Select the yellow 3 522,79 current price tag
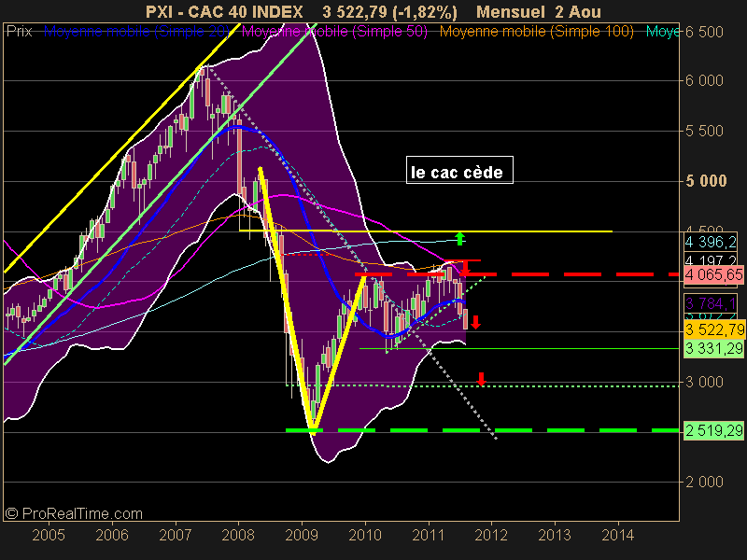 pyautogui.click(x=713, y=329)
